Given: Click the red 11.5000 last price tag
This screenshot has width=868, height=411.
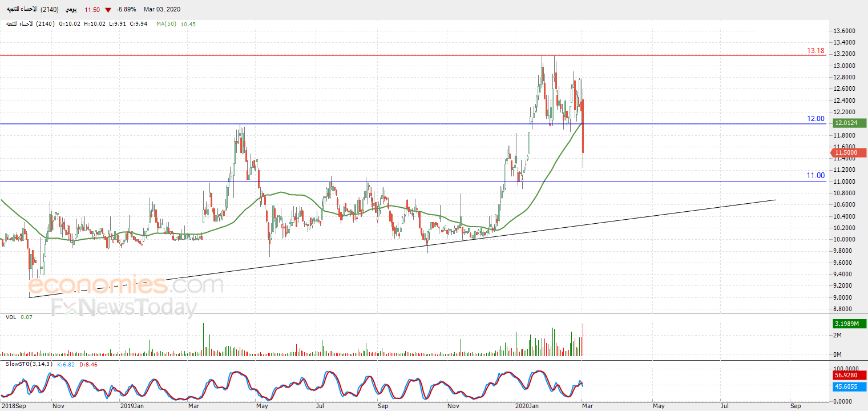Looking at the screenshot, I should (849, 152).
